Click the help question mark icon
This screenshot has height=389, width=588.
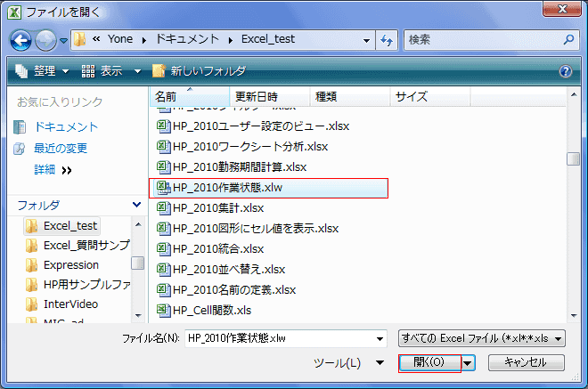click(x=566, y=71)
